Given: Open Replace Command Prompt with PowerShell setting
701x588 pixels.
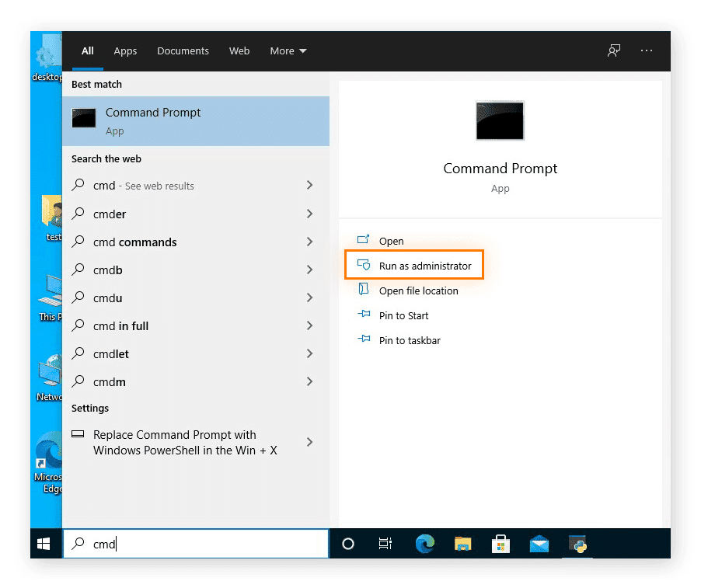Looking at the screenshot, I should [196, 442].
